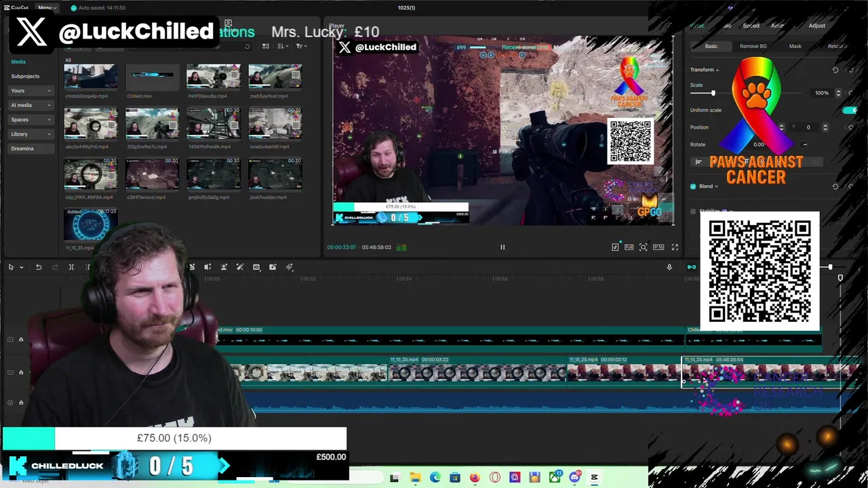This screenshot has height=488, width=868.
Task: Switch media panel to grid view
Action: coord(266,46)
